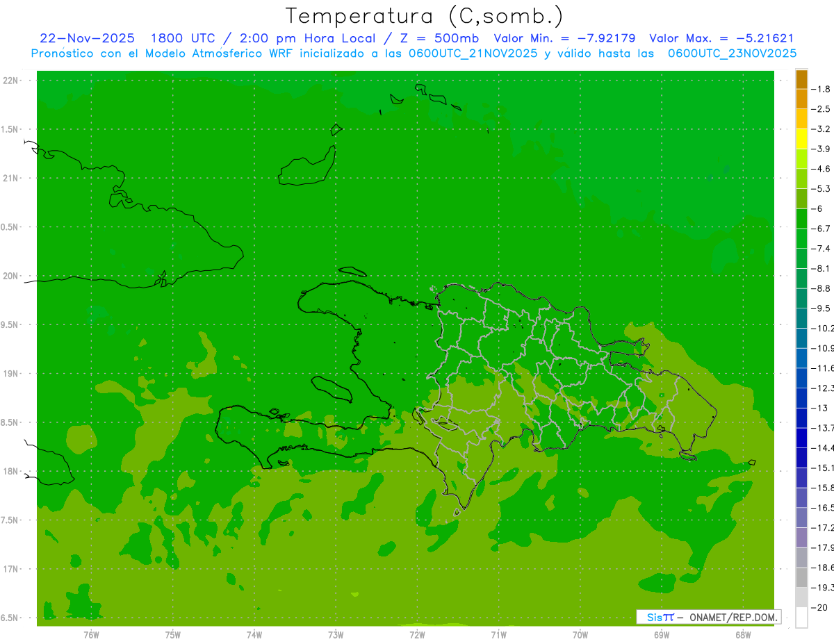Click the '-16.5' colorbar label
Viewport: 834px width, 644px height.
(822, 508)
